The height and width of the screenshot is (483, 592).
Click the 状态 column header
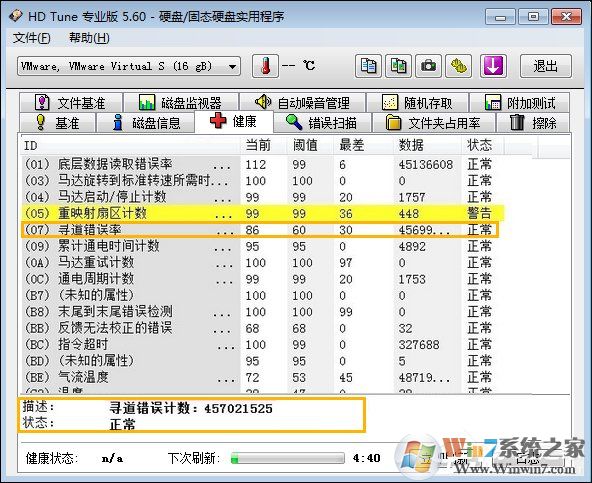click(x=483, y=145)
